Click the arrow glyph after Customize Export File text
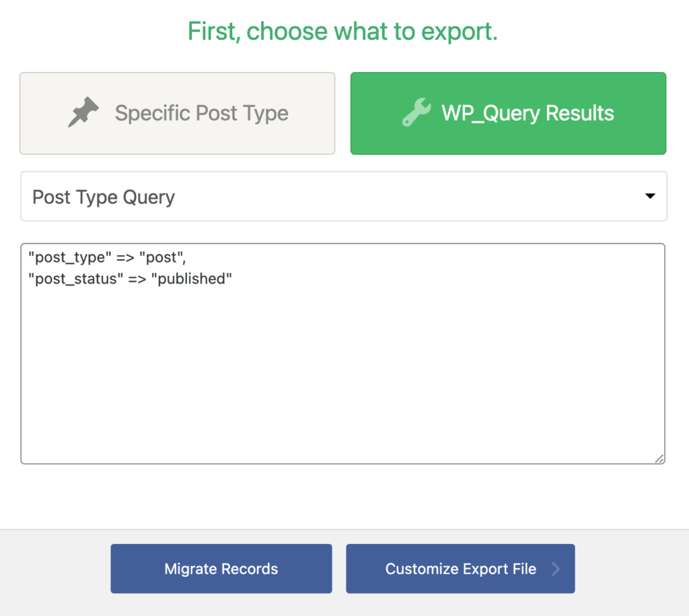 556,569
